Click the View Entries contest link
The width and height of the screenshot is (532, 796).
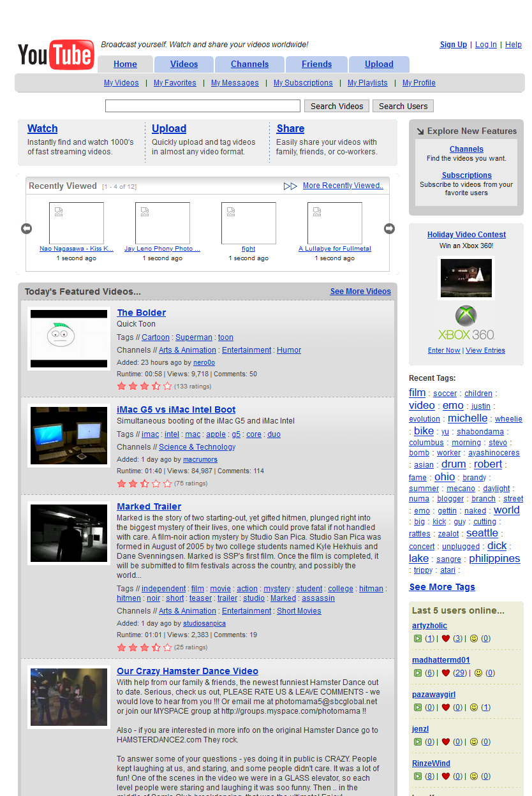(485, 350)
